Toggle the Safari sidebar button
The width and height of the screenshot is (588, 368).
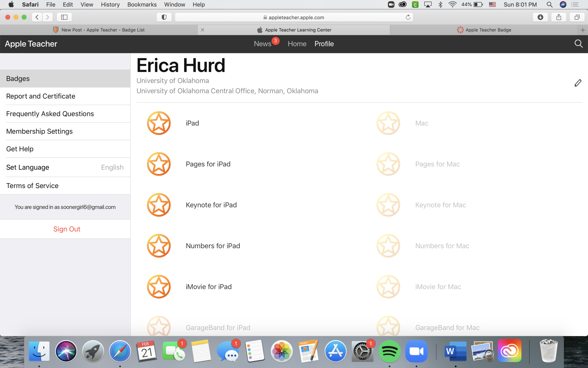(x=64, y=17)
